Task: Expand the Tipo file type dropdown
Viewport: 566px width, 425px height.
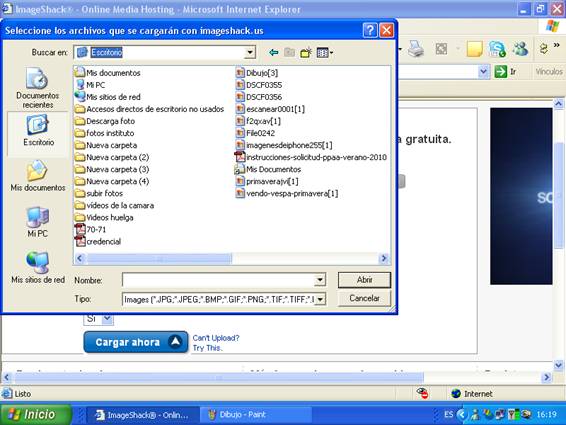Action: coord(320,299)
